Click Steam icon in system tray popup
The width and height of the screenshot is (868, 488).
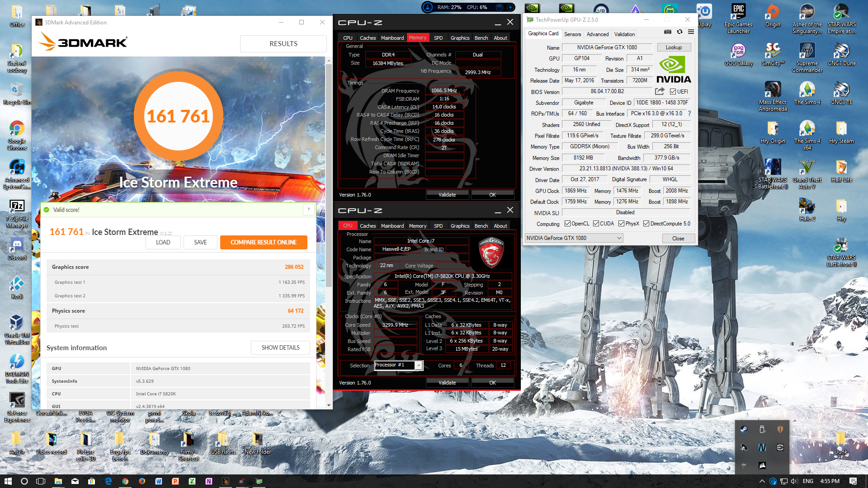[744, 429]
